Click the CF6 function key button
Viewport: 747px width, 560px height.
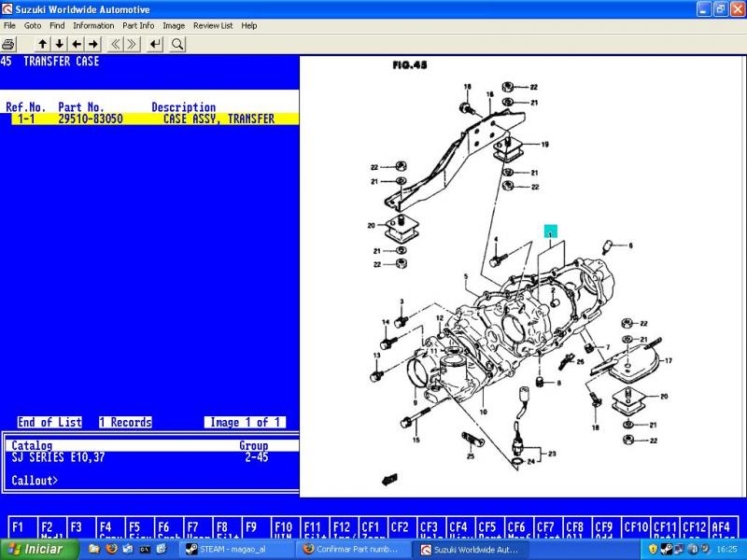(x=519, y=527)
